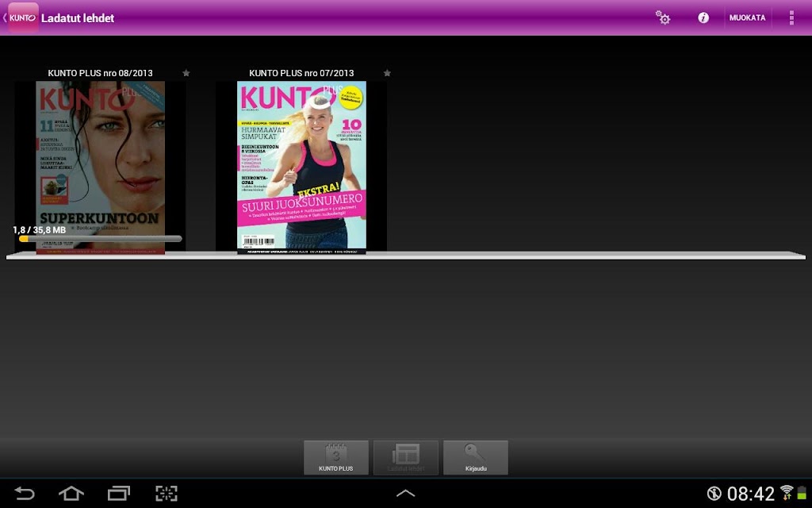Click the '1,8 / 35,8 MB' download size text
Screen dimensions: 812x508
[x=40, y=229]
